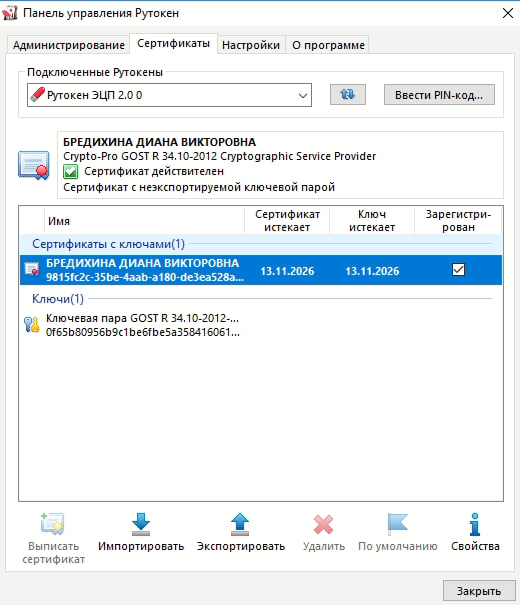Click the Ввести PIN-код button
520x605 pixels.
(x=439, y=95)
